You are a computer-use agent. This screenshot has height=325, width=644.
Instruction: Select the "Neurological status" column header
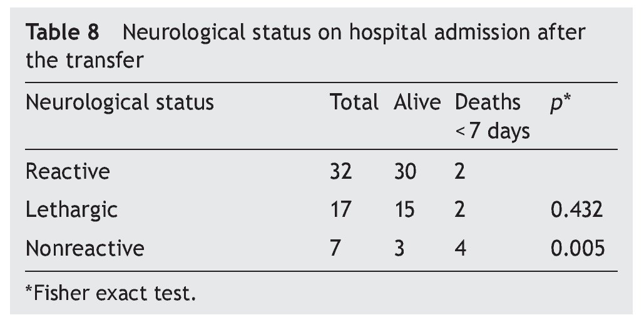tap(120, 102)
